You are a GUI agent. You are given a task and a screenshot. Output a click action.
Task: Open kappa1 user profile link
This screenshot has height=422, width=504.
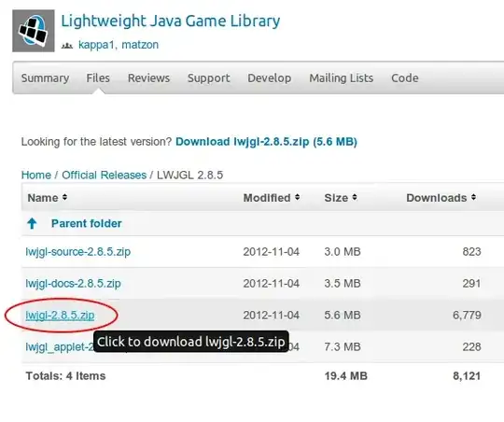[x=96, y=45]
